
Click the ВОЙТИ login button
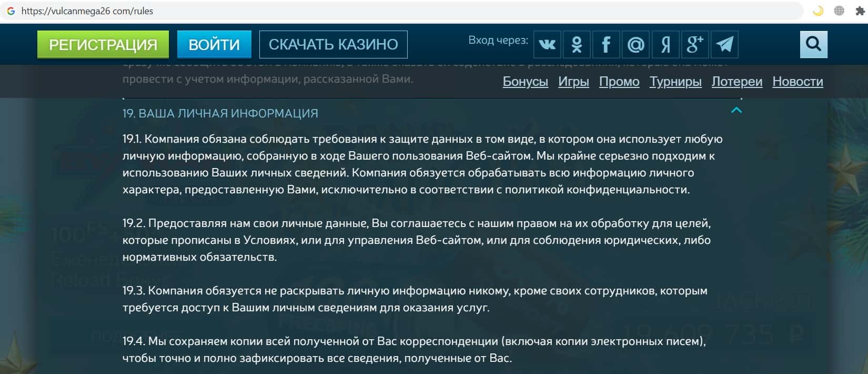pyautogui.click(x=214, y=44)
